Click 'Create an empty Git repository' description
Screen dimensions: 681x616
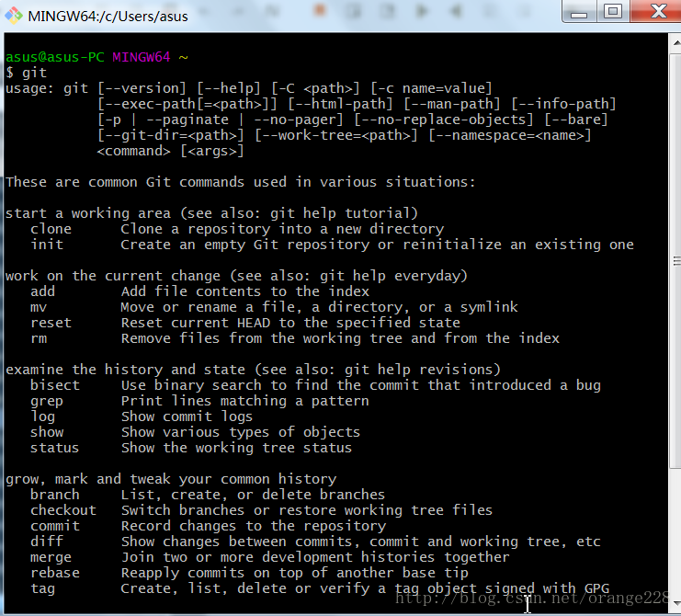(377, 245)
